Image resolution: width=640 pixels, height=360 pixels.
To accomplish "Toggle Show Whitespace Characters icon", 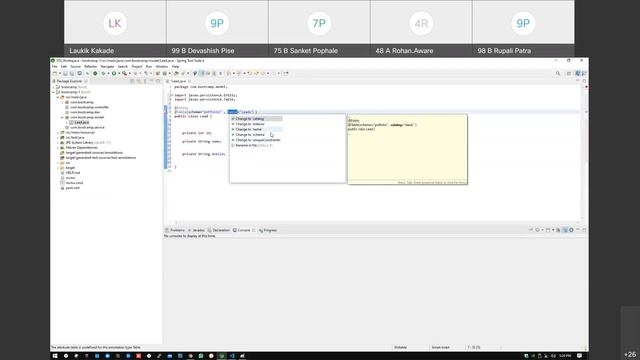I will [220, 73].
